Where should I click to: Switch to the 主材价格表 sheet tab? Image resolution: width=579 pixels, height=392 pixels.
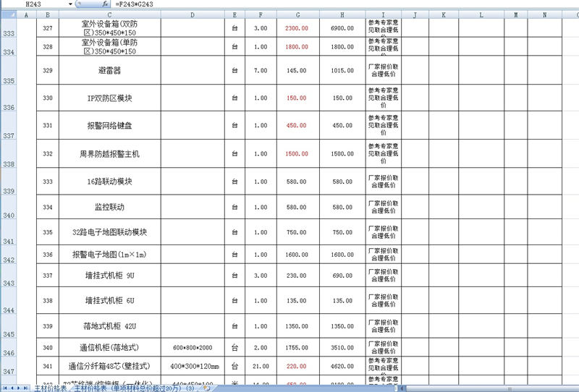click(51, 388)
